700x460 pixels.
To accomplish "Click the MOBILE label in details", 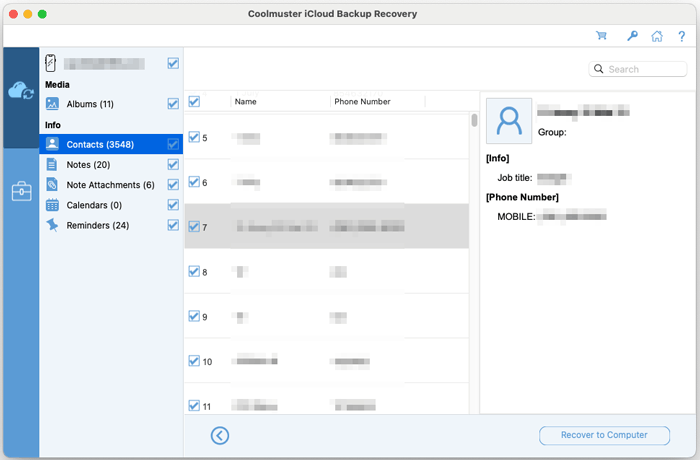I will point(516,217).
